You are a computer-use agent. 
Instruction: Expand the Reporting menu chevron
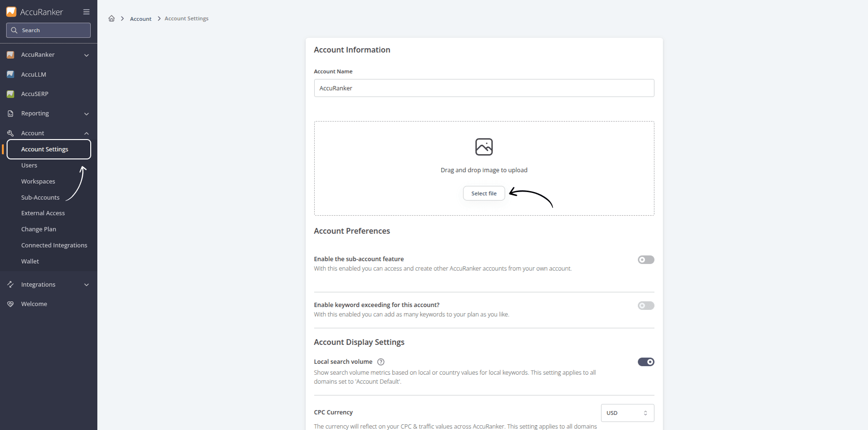pyautogui.click(x=86, y=114)
